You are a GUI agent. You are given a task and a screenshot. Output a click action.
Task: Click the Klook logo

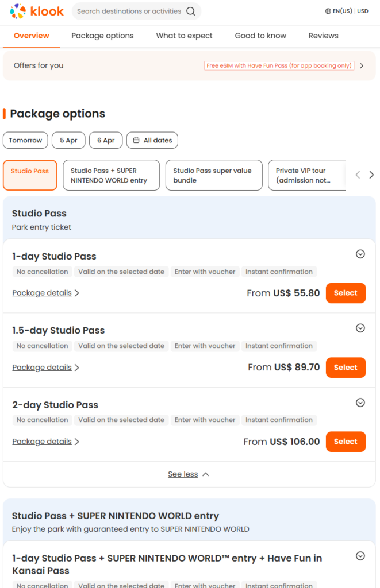point(37,11)
